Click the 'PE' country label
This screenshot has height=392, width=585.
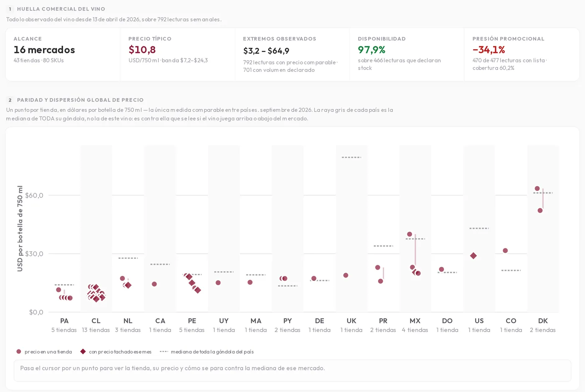pyautogui.click(x=192, y=321)
